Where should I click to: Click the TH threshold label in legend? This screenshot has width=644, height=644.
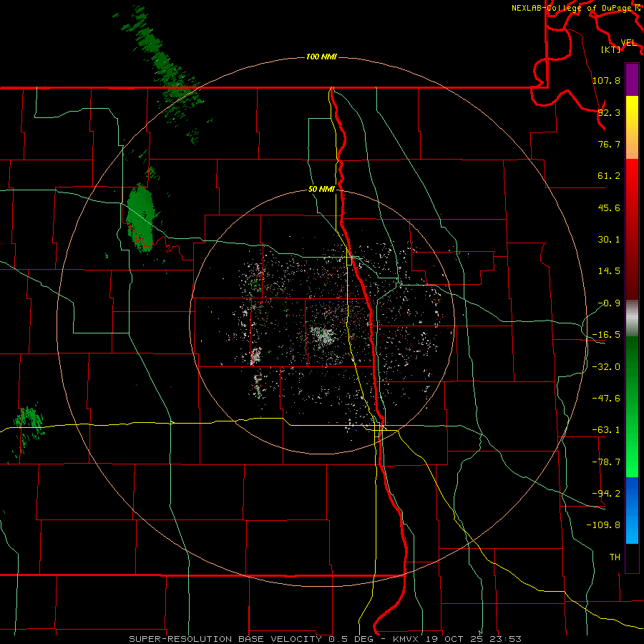coord(615,557)
